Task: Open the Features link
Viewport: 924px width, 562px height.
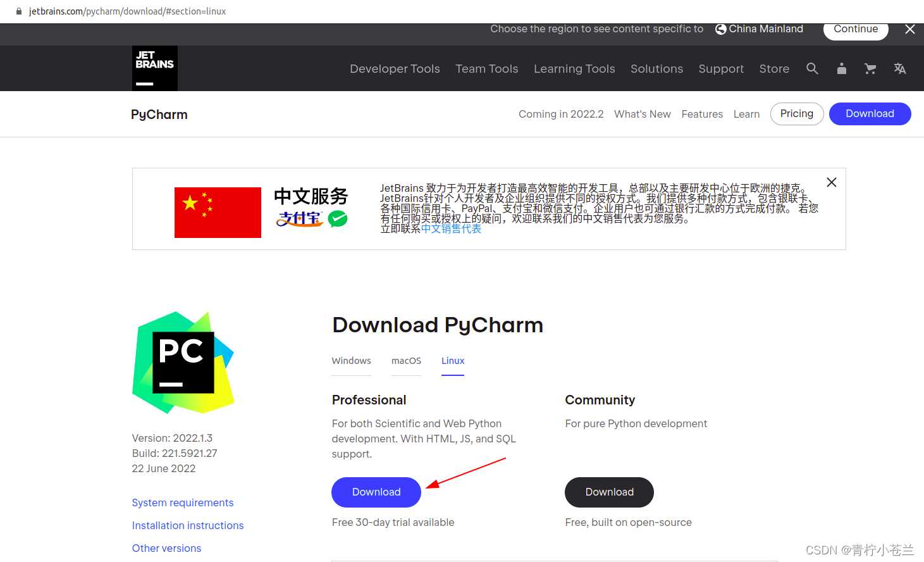Action: pos(702,115)
